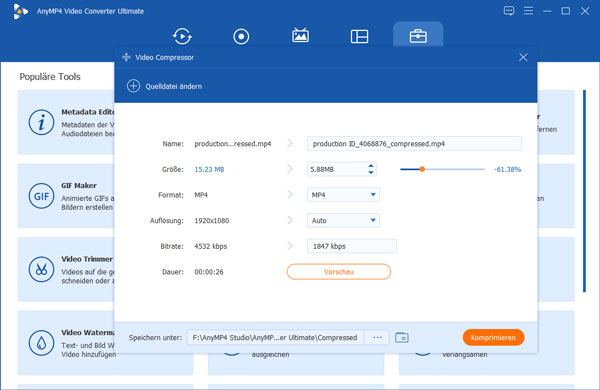Click the -61.38% compression value
The height and width of the screenshot is (390, 600).
pyautogui.click(x=507, y=169)
